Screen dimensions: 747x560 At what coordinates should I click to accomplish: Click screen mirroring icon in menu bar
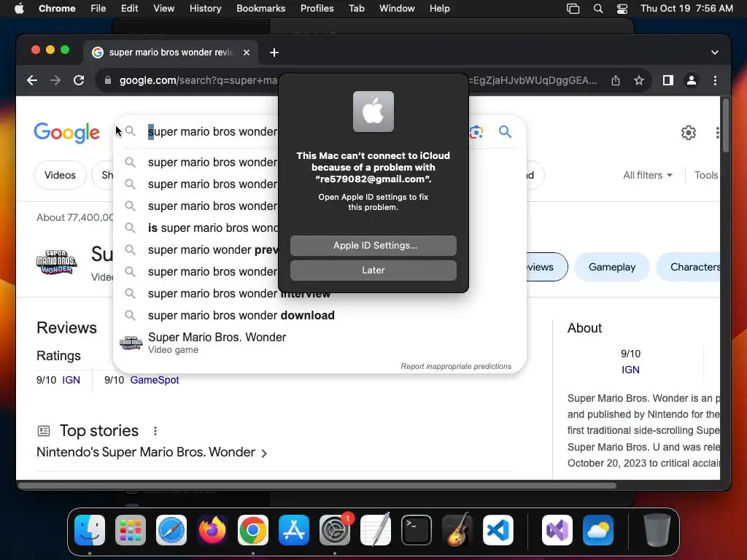pos(573,9)
